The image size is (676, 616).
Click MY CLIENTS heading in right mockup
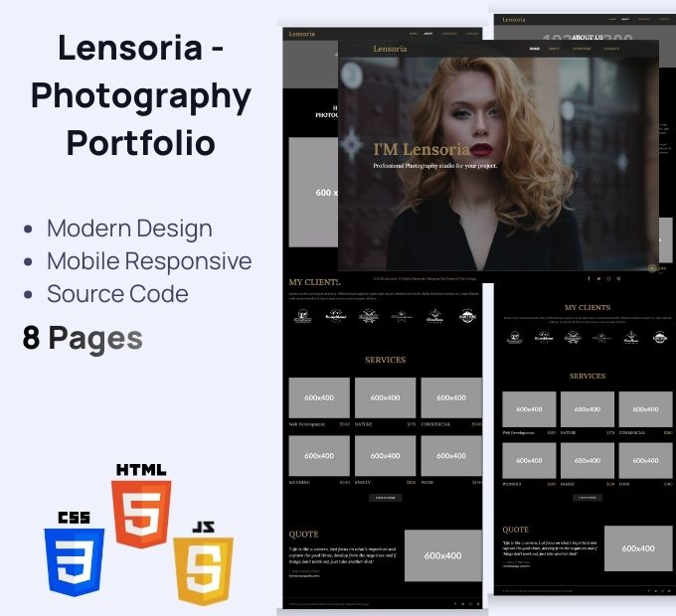click(588, 308)
